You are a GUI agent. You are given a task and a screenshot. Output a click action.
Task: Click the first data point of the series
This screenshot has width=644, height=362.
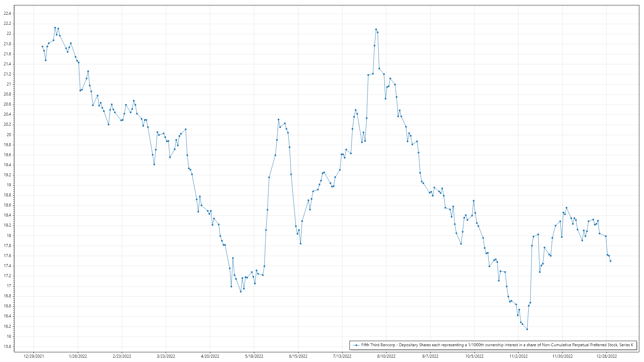pyautogui.click(x=42, y=47)
